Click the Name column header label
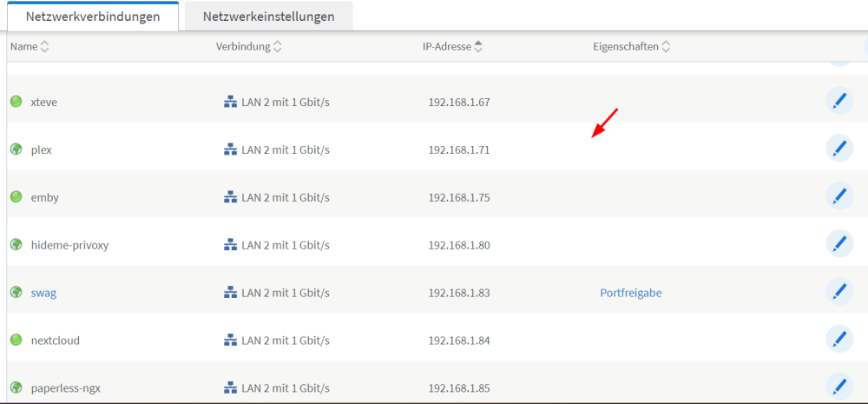Image resolution: width=868 pixels, height=404 pixels. click(23, 47)
